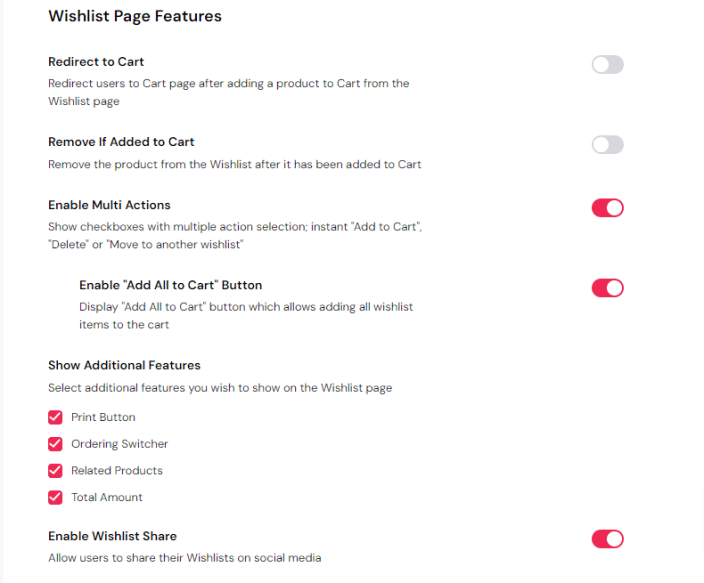Screen dimensions: 704x583
Task: Untick the Total Amount checkbox
Action: click(x=56, y=497)
